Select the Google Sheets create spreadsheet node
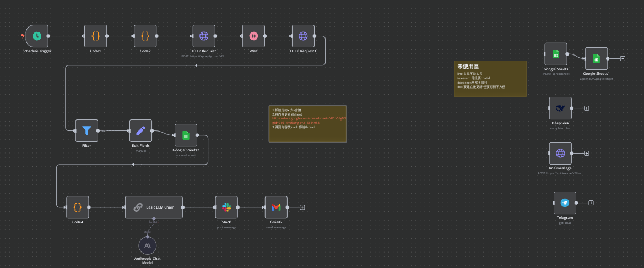Viewport: 644px width, 268px height. point(556,54)
